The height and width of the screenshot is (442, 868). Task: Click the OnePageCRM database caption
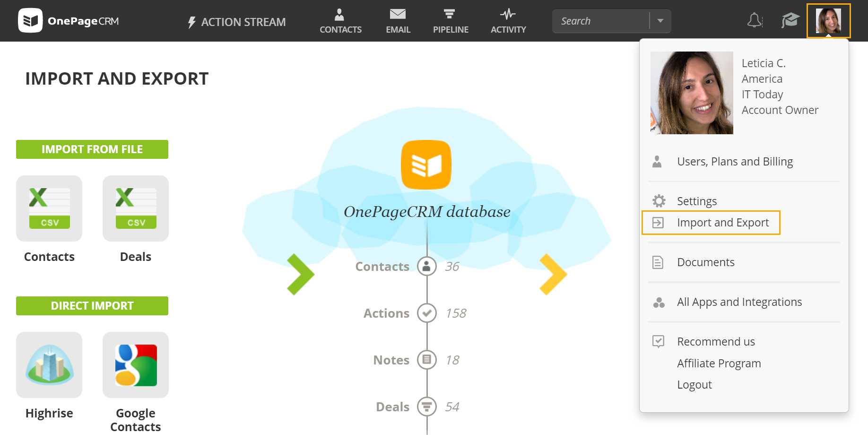click(427, 212)
